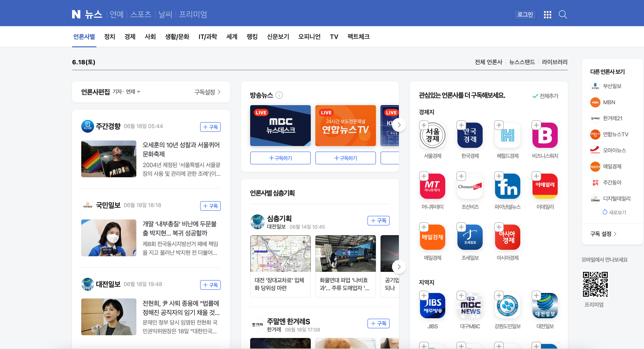The image size is (644, 349).
Task: Open 디지털데일리 in other publishers list
Action: click(x=610, y=199)
